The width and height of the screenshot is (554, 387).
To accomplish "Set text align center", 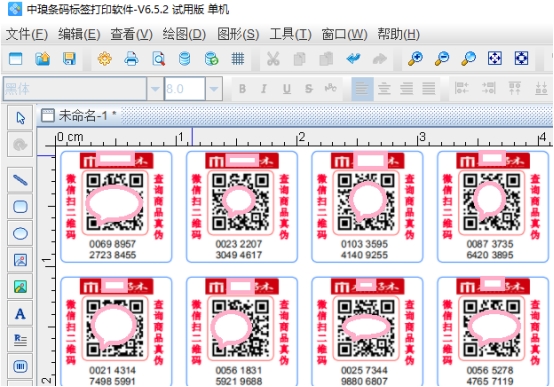I will click(384, 88).
